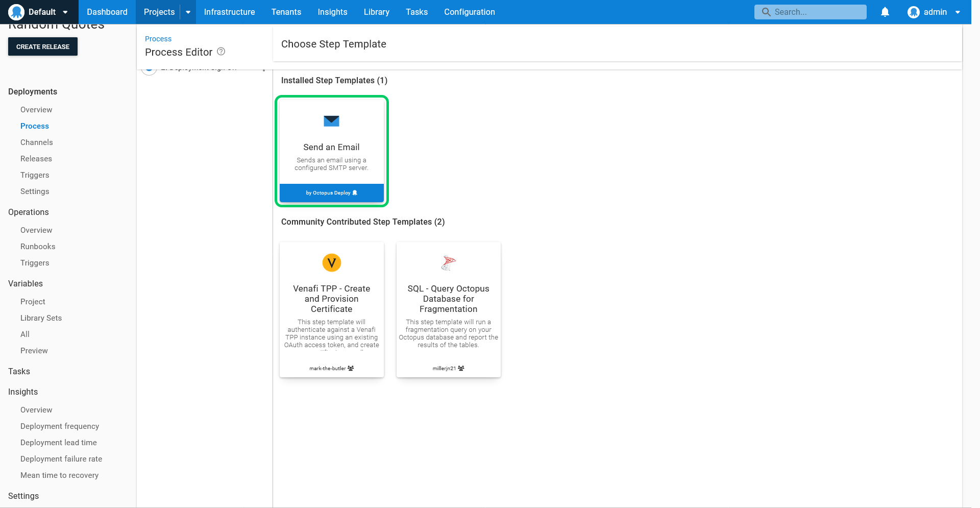Open Deployments Overview in sidebar

point(36,110)
